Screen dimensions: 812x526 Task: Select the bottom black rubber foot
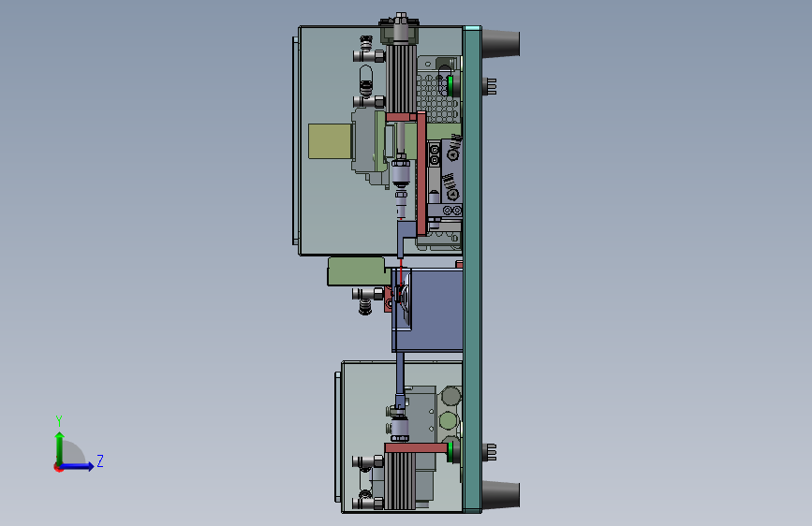501,494
